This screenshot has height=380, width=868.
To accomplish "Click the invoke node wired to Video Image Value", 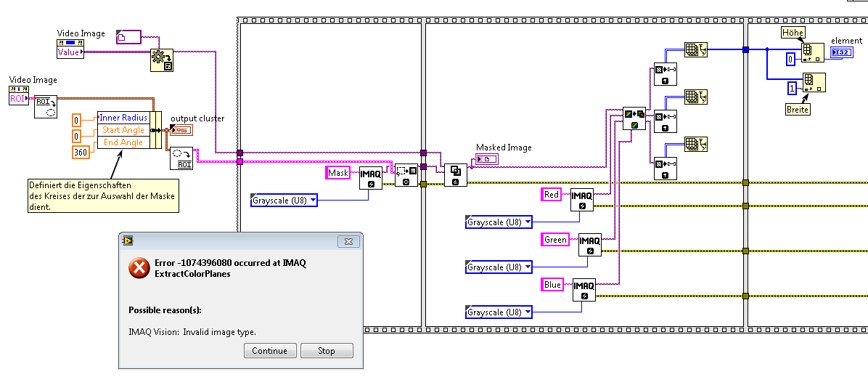I will coord(162,60).
